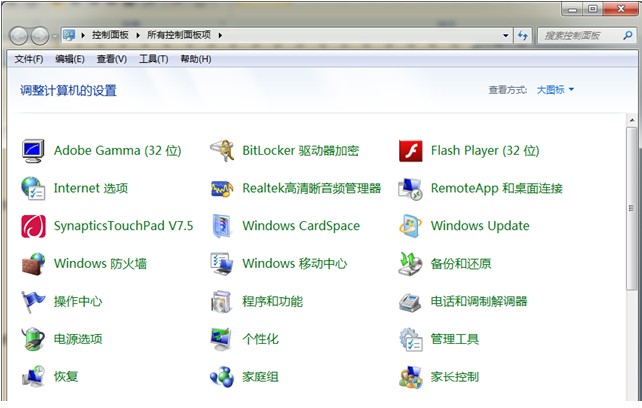Click the Forward navigation button

tap(40, 36)
